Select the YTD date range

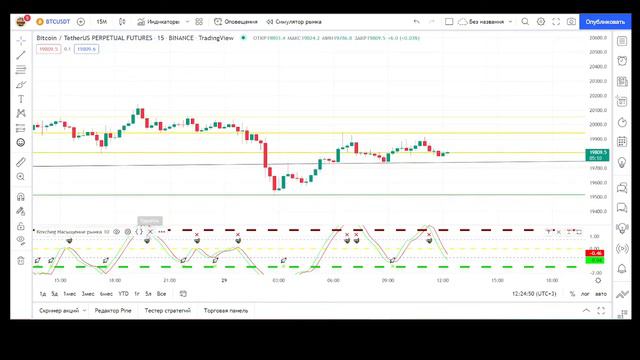123,294
